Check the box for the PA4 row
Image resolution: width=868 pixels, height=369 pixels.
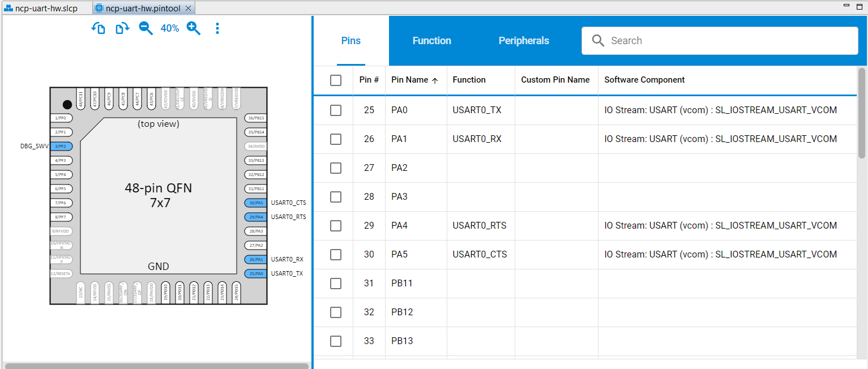click(x=336, y=226)
